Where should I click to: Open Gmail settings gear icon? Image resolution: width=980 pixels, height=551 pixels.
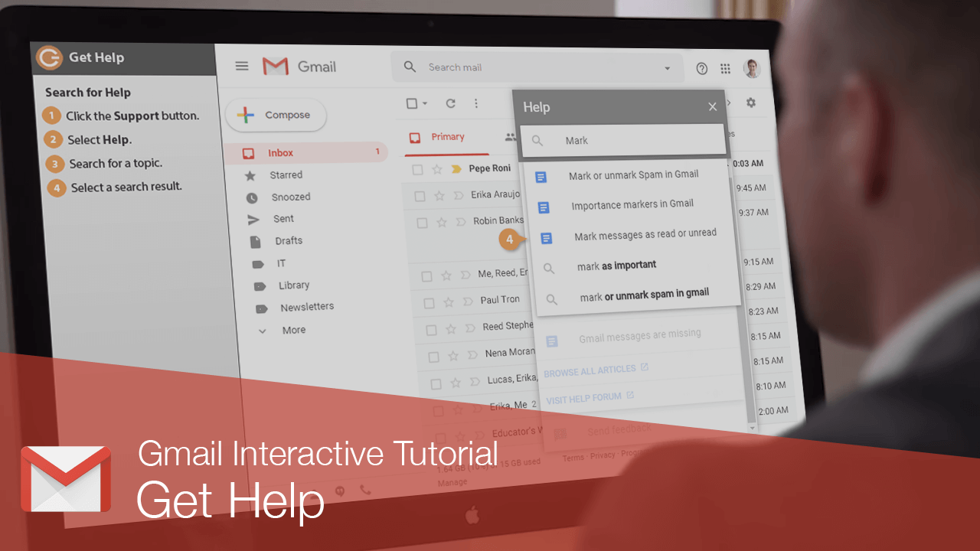[x=750, y=102]
